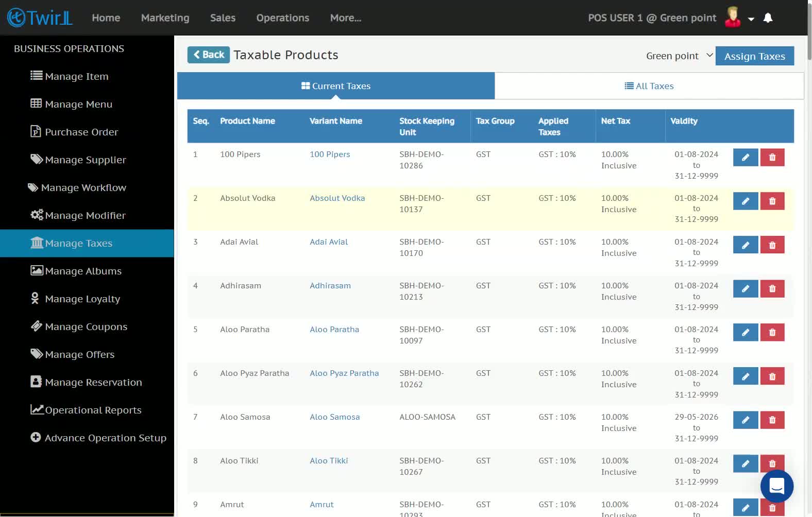Image resolution: width=812 pixels, height=517 pixels.
Task: Open the Aloo Paratha variant link
Action: (x=334, y=330)
